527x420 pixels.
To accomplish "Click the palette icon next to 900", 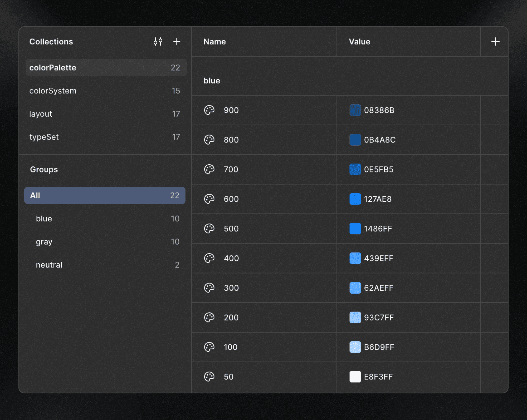I will coord(209,110).
